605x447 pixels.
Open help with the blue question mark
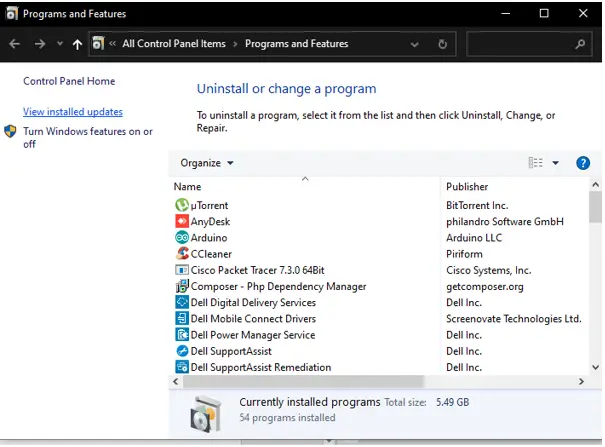583,163
